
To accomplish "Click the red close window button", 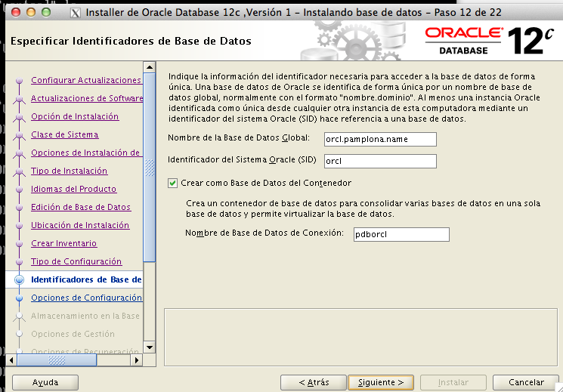I will coord(16,13).
